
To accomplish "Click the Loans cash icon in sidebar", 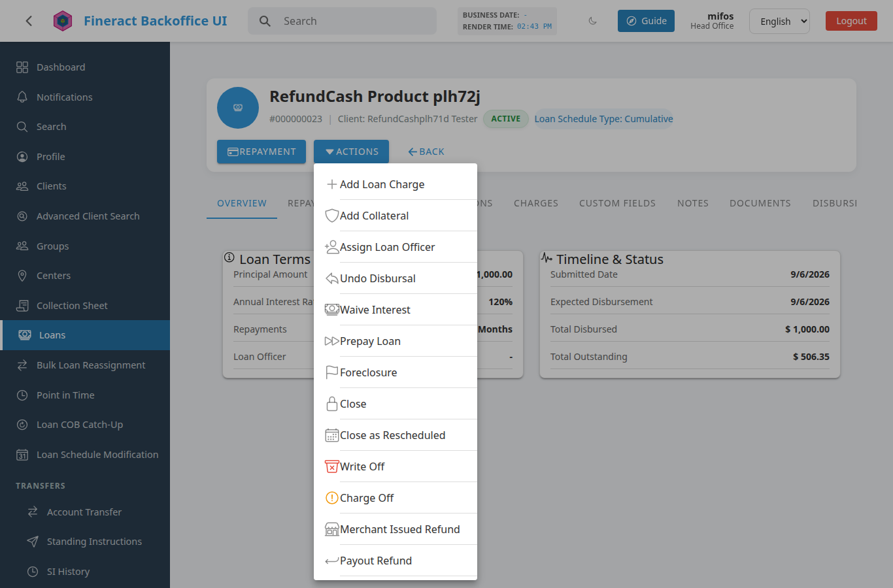I will 25,335.
